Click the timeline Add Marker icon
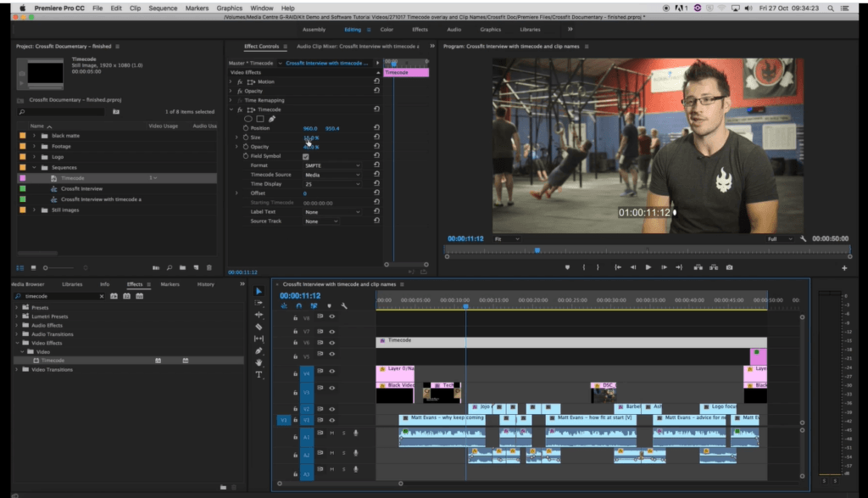Viewport: 868px width, 498px height. click(x=330, y=305)
